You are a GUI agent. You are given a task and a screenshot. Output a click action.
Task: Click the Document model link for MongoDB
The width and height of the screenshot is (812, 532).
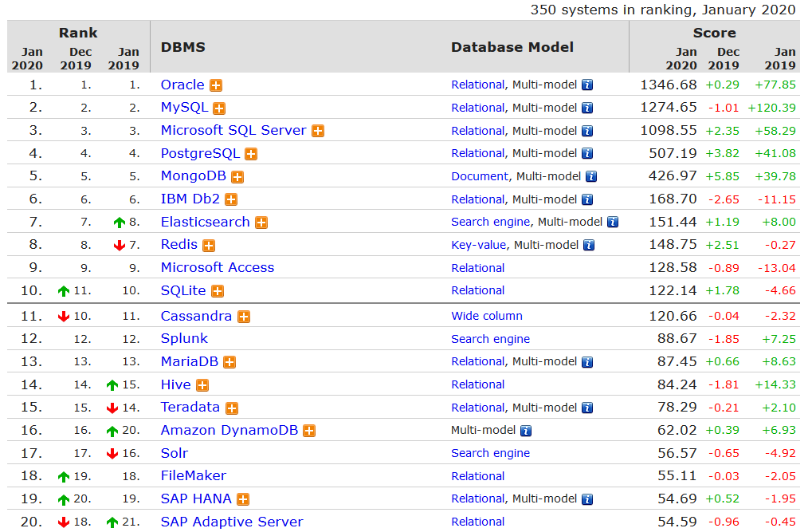[x=479, y=176]
